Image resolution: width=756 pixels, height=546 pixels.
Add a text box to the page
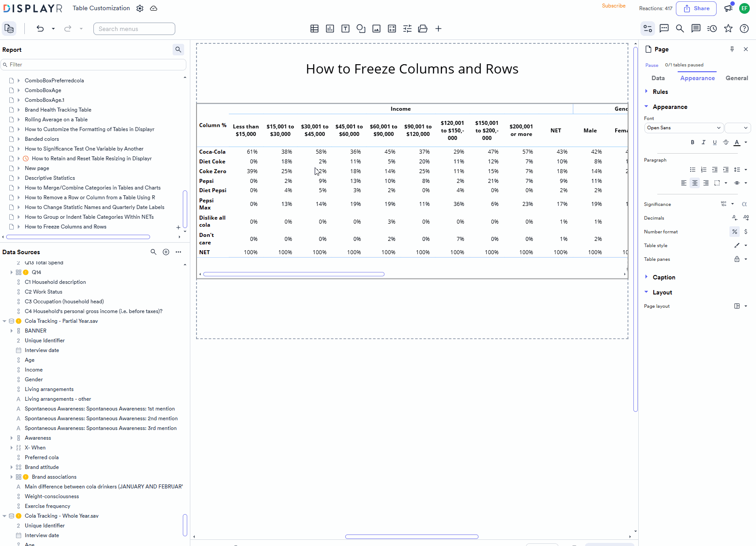345,28
